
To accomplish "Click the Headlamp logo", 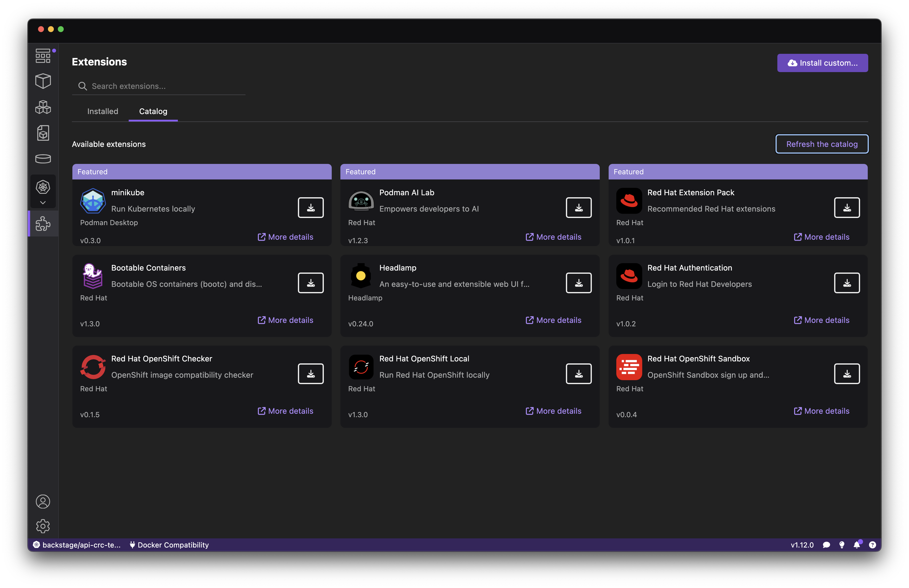I will (361, 276).
